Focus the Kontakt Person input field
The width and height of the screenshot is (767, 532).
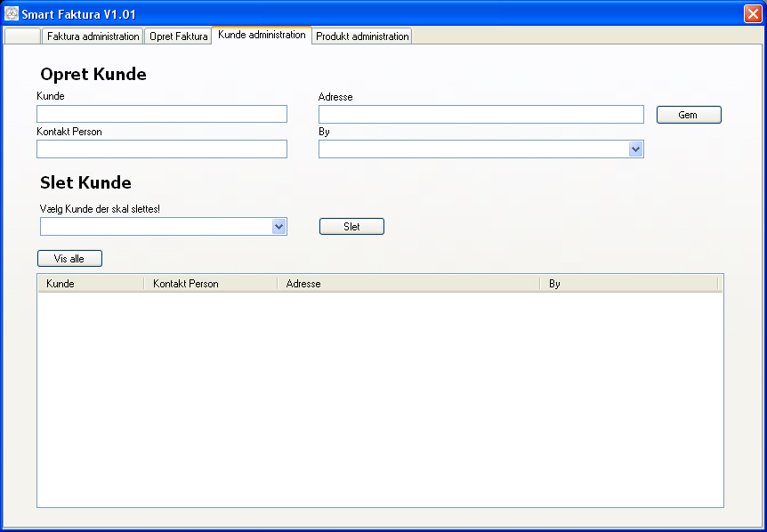(162, 149)
